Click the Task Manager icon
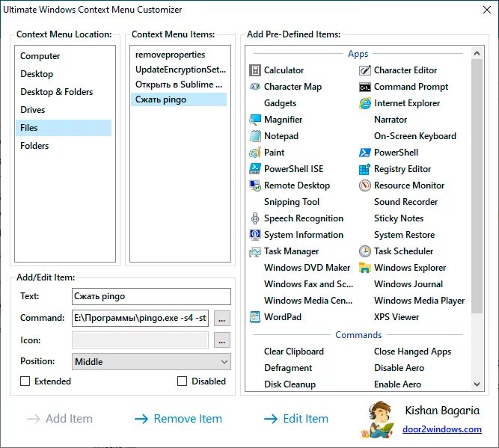Screen dimensions: 499x448 255,251
